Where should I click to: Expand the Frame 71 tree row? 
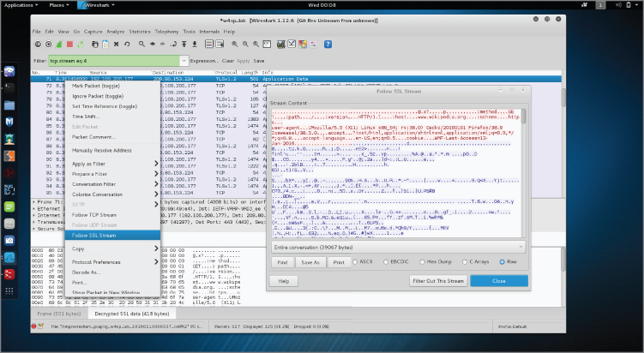34,202
